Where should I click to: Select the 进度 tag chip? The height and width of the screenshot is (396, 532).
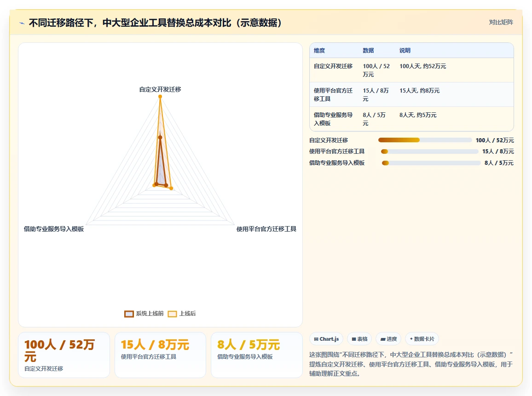(388, 339)
